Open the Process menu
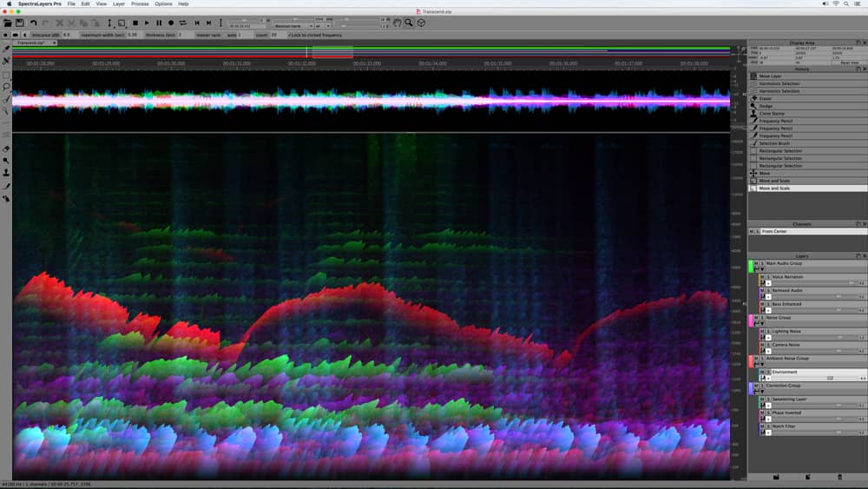868x489 pixels. coord(140,3)
